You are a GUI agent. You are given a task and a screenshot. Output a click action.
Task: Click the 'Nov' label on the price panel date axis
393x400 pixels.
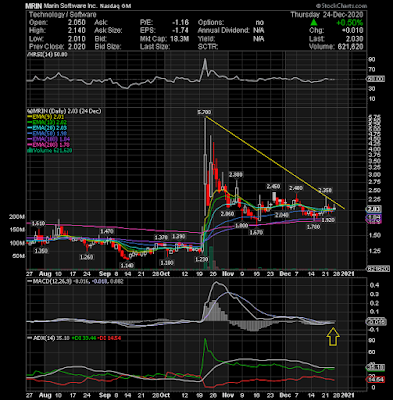pos(228,274)
